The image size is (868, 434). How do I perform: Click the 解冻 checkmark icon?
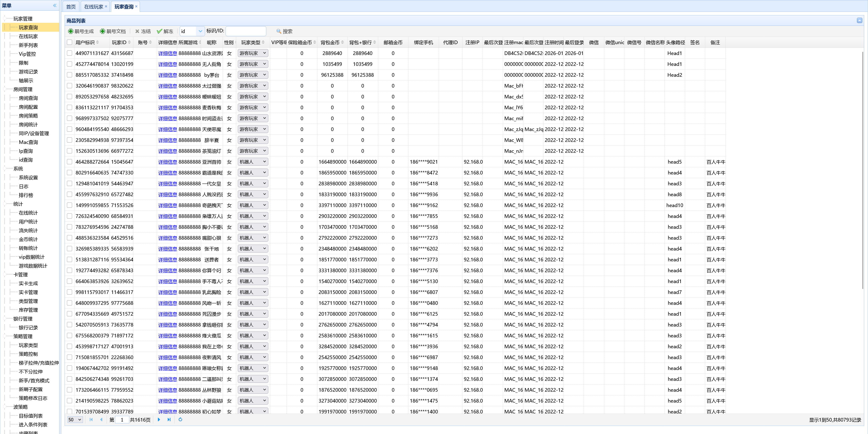(x=159, y=31)
